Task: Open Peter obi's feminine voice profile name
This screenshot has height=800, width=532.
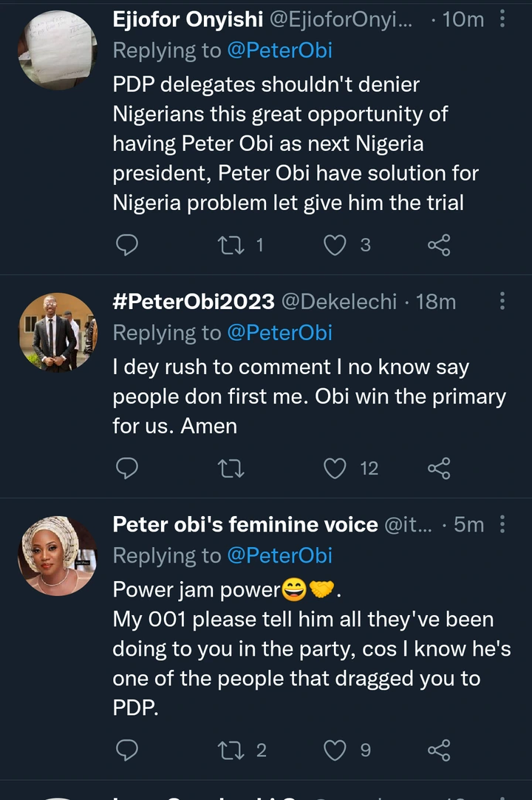Action: pyautogui.click(x=245, y=525)
